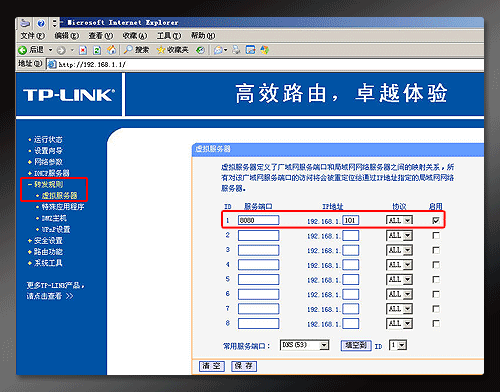The height and width of the screenshot is (392, 500).
Task: Open the Mail icon dropdown arrow
Action: [226, 50]
